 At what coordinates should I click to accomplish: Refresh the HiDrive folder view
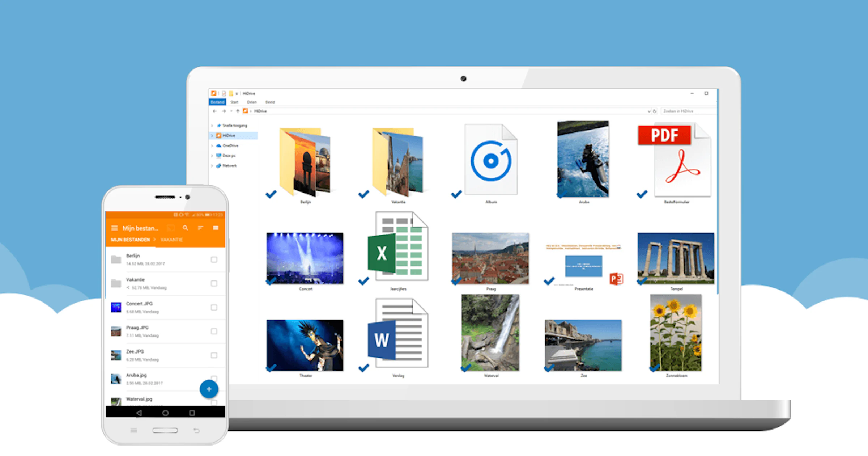tap(655, 111)
